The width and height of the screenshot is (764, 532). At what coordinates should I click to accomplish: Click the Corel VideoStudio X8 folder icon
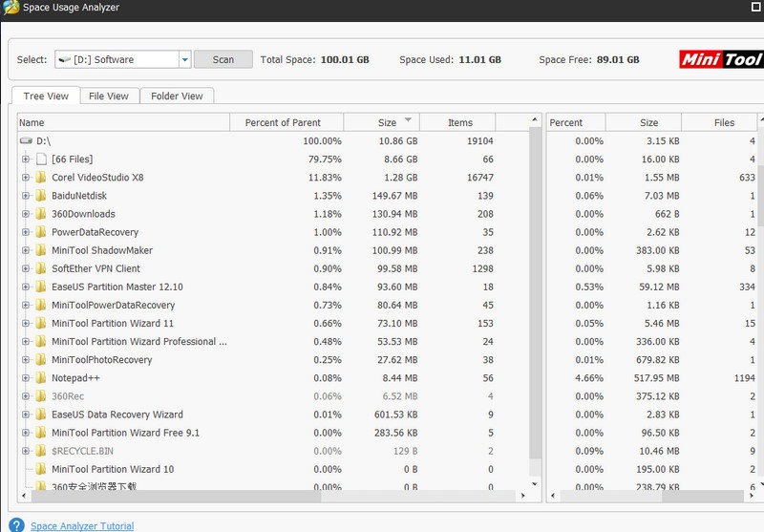pos(41,178)
